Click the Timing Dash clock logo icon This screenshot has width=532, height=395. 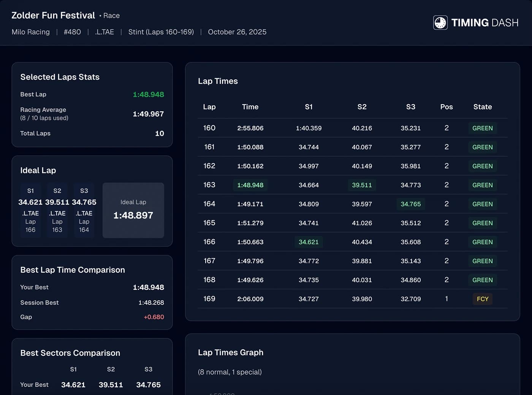[440, 23]
